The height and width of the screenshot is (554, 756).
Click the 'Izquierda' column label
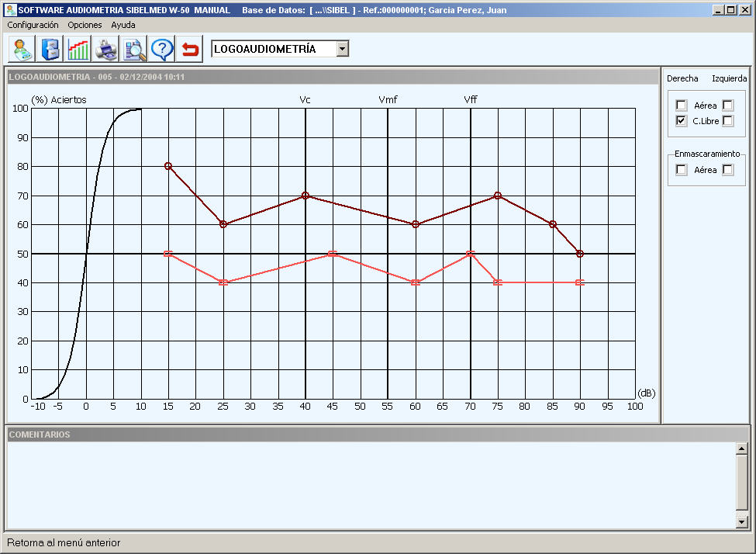tap(730, 78)
